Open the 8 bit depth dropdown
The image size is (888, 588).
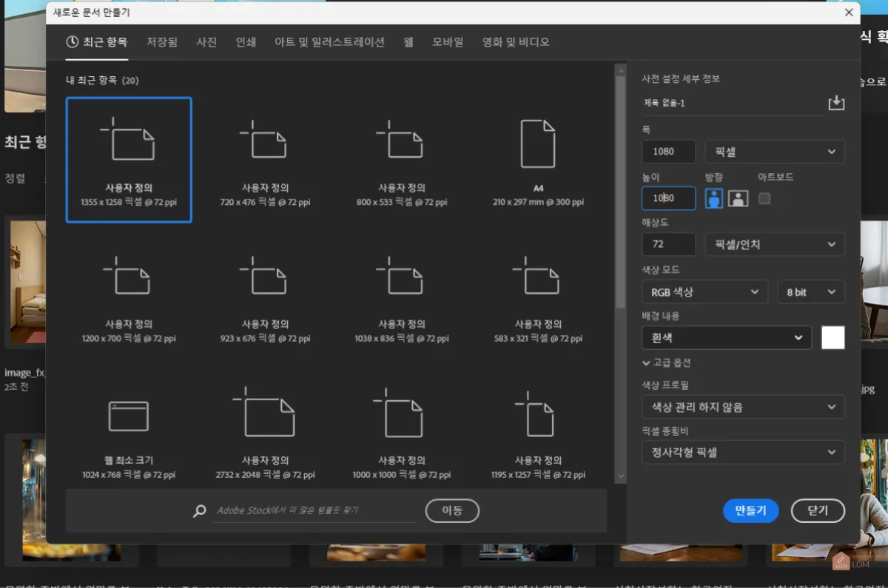[811, 292]
